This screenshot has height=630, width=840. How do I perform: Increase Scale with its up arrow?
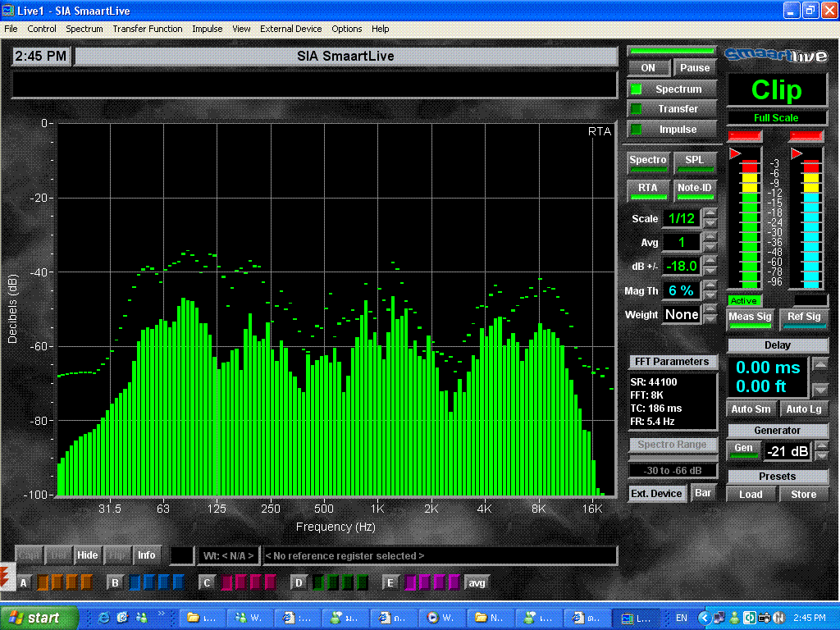(710, 213)
